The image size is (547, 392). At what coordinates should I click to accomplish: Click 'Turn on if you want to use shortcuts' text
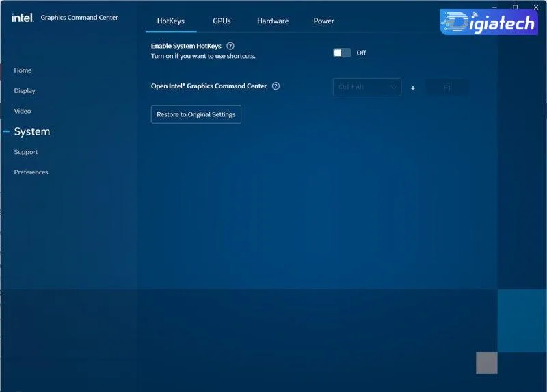coord(203,56)
